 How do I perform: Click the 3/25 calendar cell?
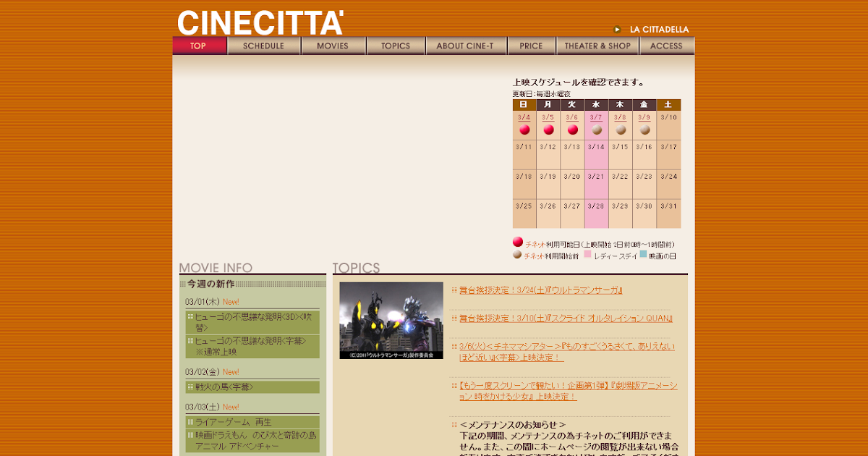point(524,214)
